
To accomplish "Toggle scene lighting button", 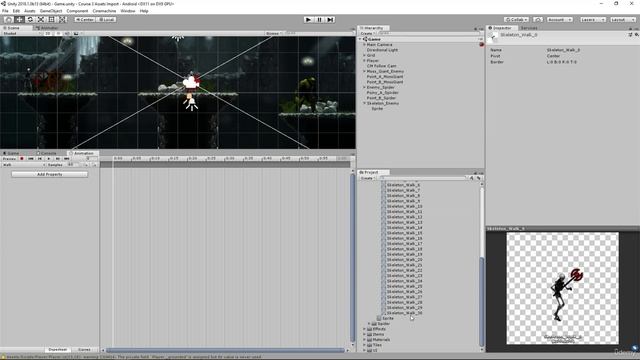I will (x=58, y=33).
